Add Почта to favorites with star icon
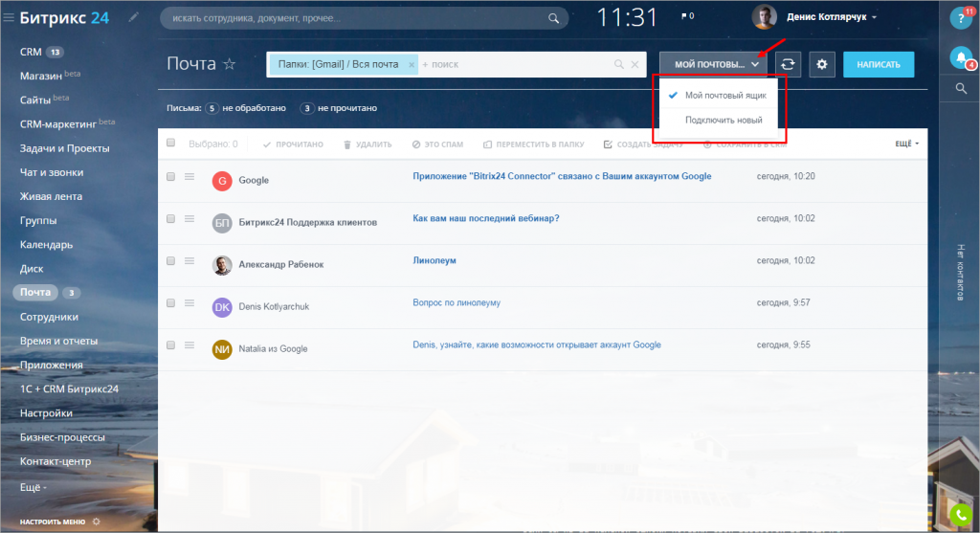Viewport: 980px width, 533px height. 230,64
